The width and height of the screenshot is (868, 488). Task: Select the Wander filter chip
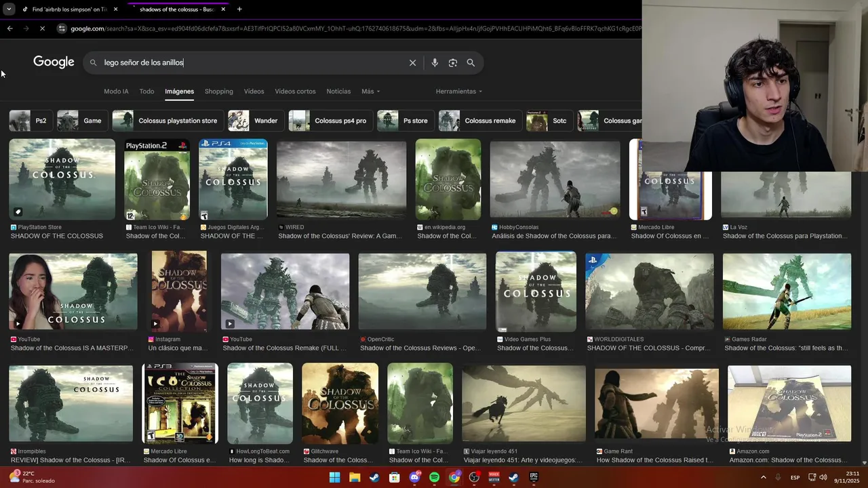coord(255,121)
